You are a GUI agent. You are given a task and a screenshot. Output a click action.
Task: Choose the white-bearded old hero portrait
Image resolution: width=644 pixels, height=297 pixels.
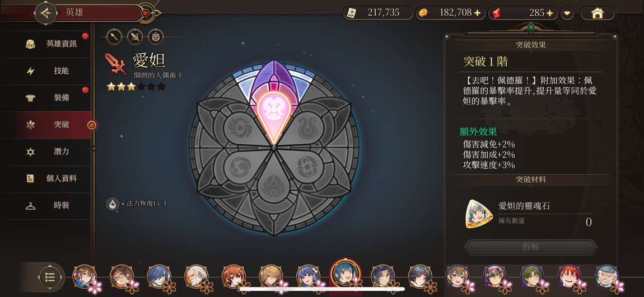(x=196, y=276)
